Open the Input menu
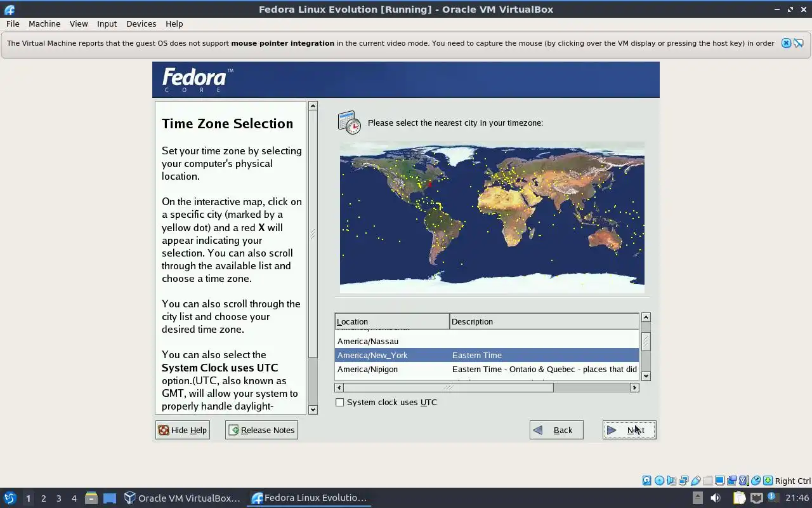This screenshot has height=508, width=812. (x=107, y=23)
